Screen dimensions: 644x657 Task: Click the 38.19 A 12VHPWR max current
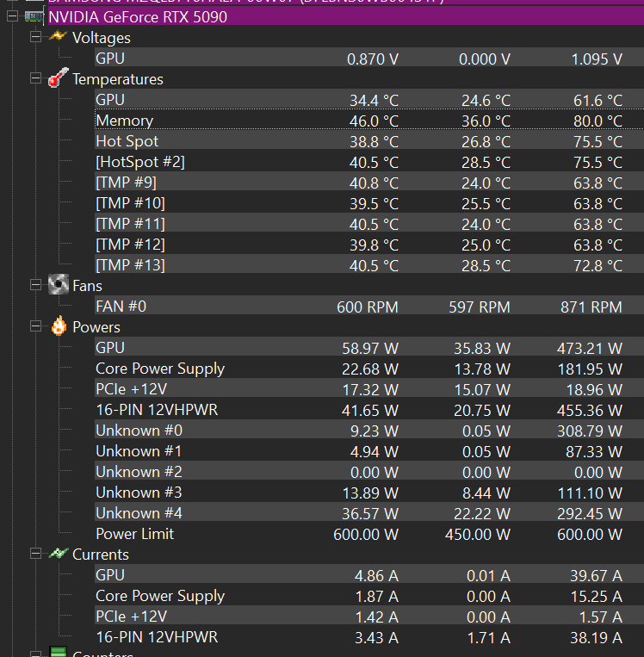tap(597, 638)
